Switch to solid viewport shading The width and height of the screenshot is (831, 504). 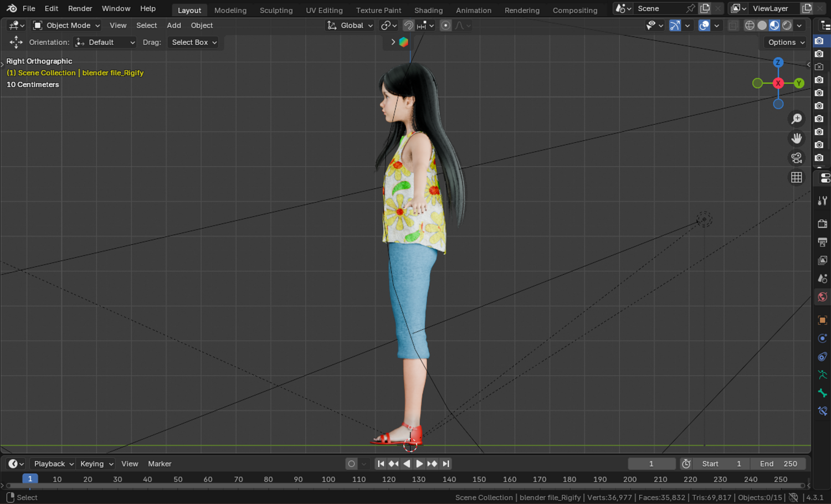tap(762, 25)
